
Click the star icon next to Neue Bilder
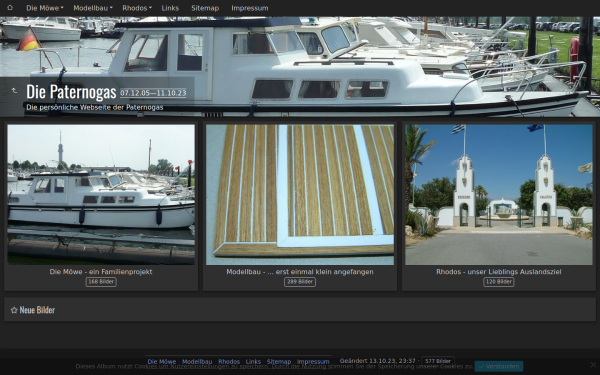click(14, 310)
